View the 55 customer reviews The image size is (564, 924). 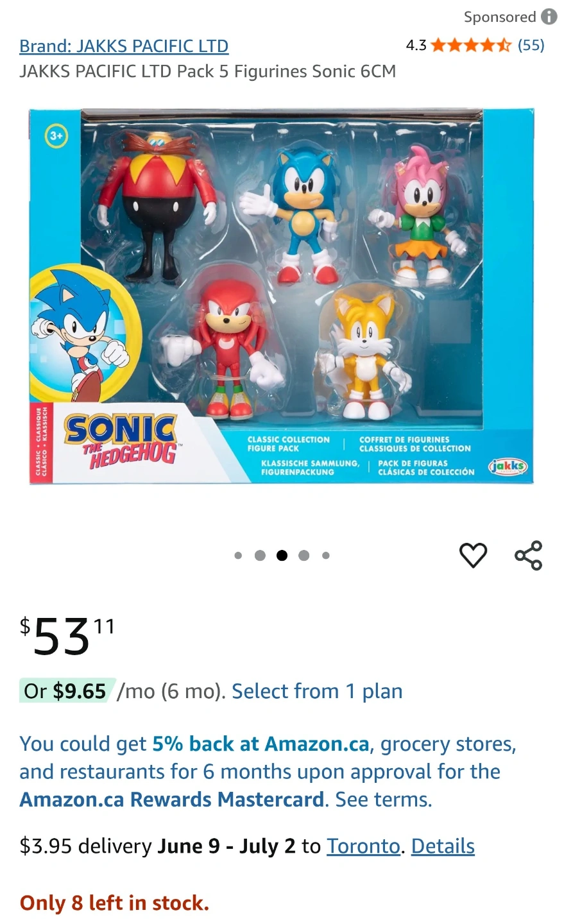click(x=531, y=45)
